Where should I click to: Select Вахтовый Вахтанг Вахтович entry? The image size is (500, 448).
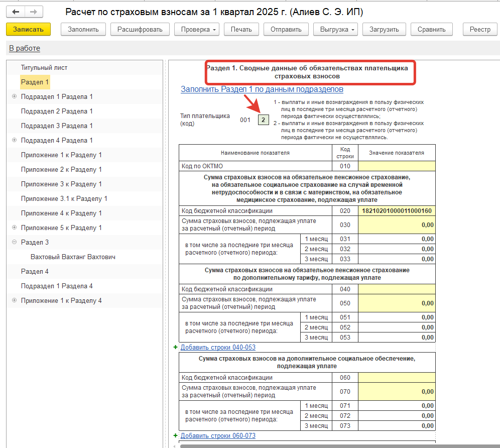tap(73, 257)
